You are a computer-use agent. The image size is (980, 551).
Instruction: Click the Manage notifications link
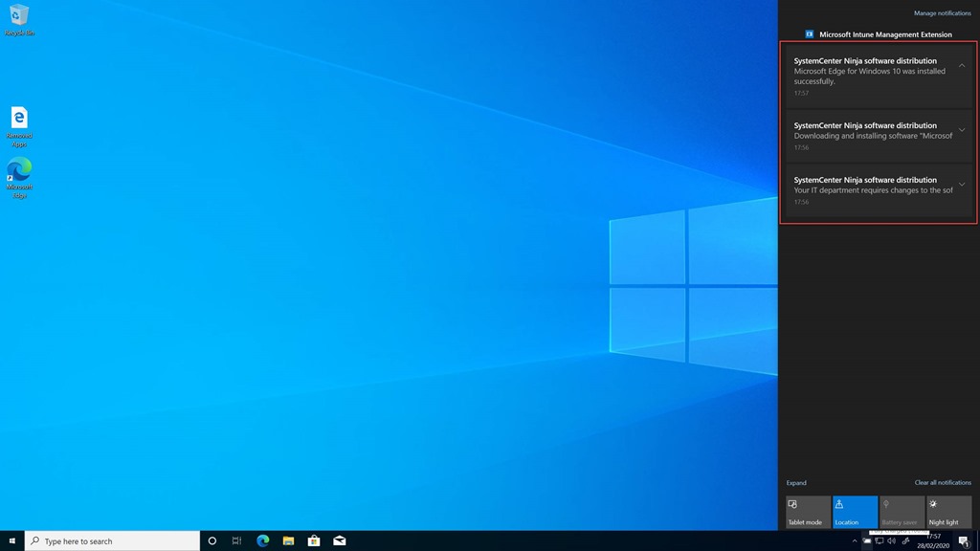pos(942,13)
